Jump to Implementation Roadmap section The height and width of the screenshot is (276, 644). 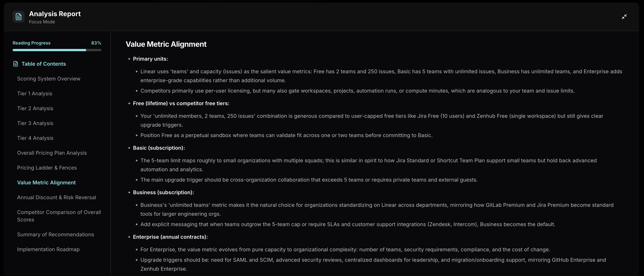coord(48,249)
